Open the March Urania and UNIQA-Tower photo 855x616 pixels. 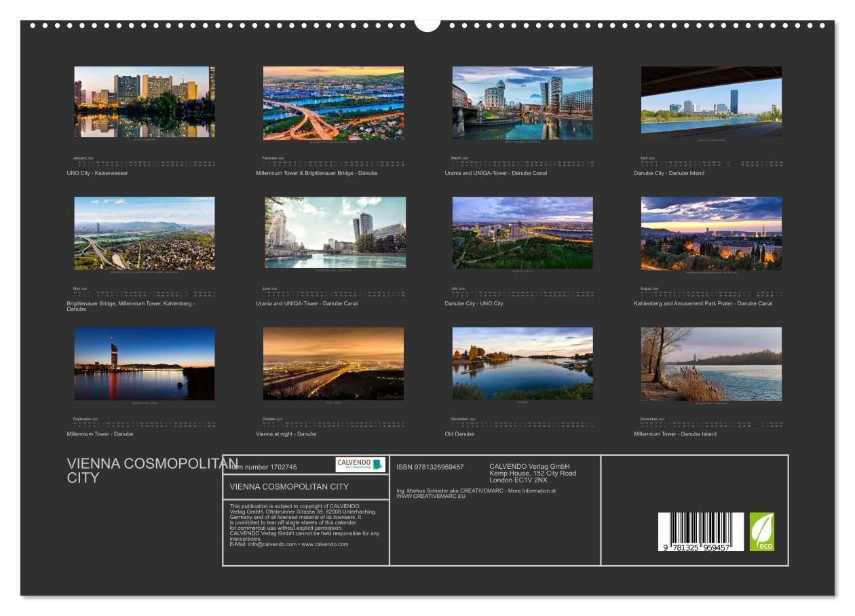(x=522, y=102)
